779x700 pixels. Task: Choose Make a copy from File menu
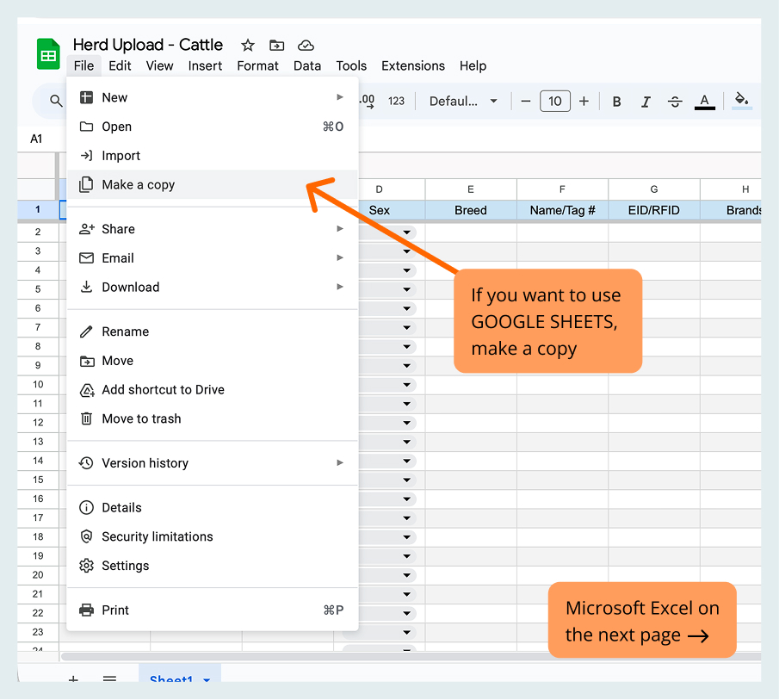coord(138,184)
